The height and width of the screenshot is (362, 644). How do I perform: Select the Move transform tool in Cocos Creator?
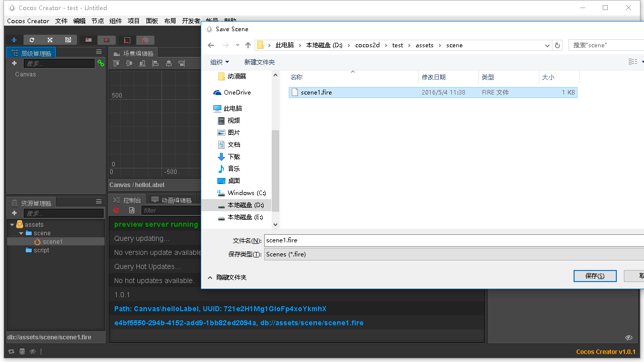(14, 40)
